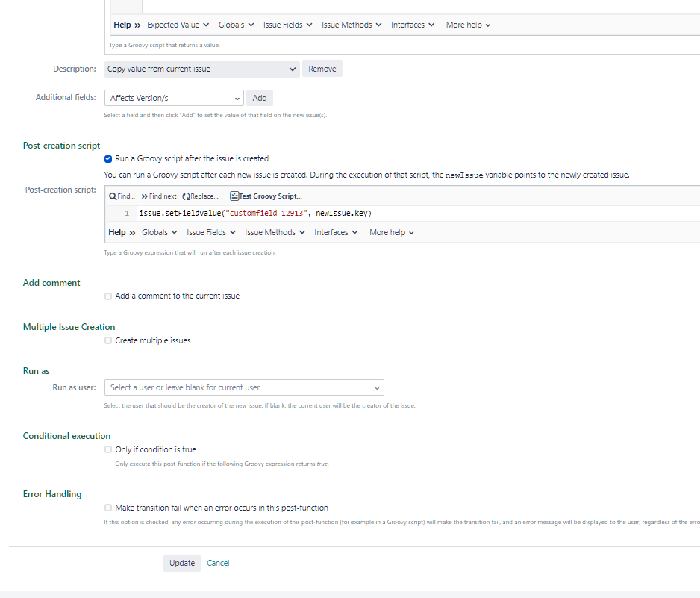Click the Add button for additional fields
The width and height of the screenshot is (700, 598).
click(260, 98)
